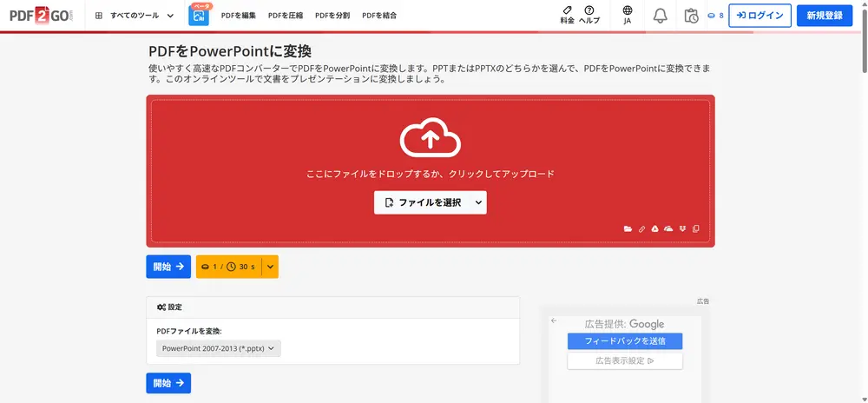Image resolution: width=868 pixels, height=403 pixels.
Task: Open the clipboard history icon in header
Action: click(x=691, y=16)
